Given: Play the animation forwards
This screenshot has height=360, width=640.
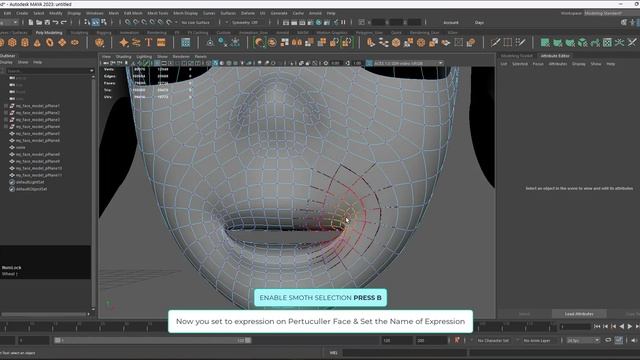Looking at the screenshot, I should tap(630, 327).
